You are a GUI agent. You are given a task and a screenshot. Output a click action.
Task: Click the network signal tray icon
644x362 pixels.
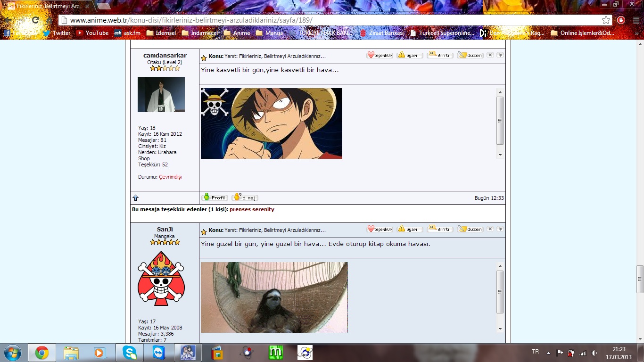point(583,353)
